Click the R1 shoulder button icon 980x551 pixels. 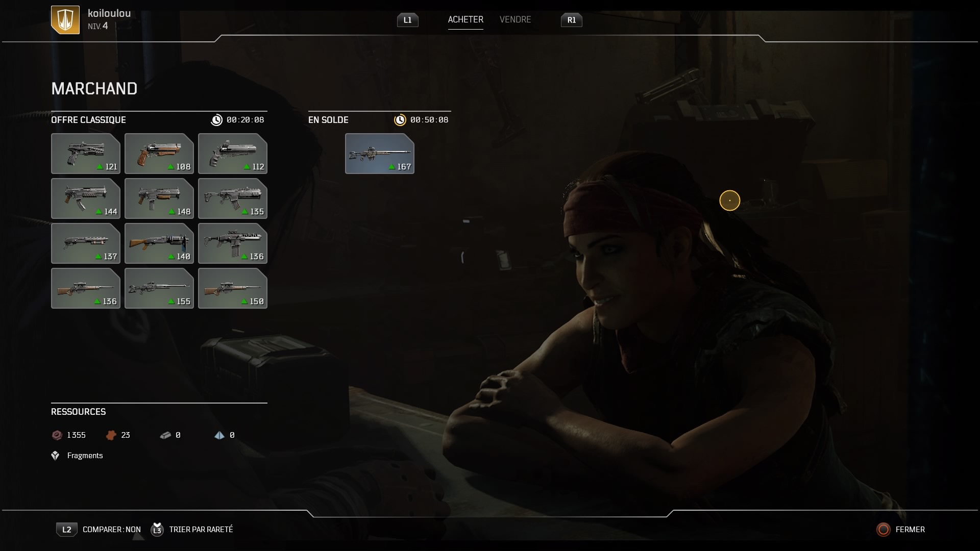572,20
